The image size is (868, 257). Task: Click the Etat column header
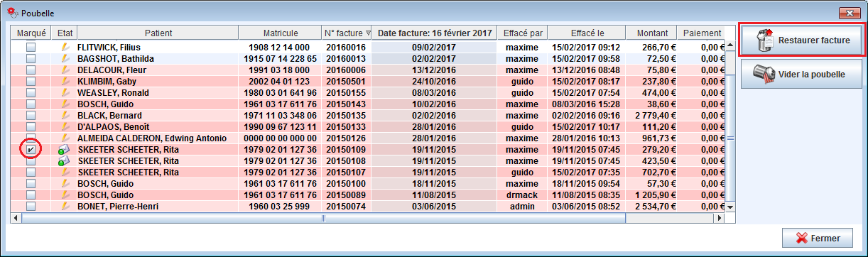[x=65, y=33]
